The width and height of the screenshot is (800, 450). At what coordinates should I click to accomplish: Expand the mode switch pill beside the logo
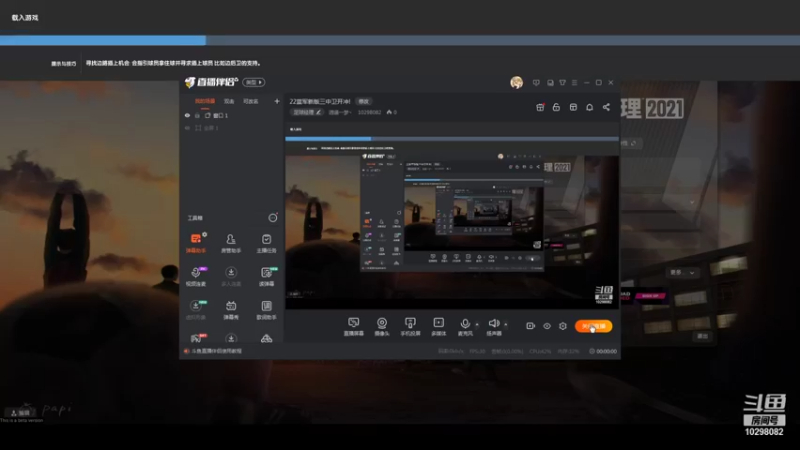pyautogui.click(x=254, y=82)
